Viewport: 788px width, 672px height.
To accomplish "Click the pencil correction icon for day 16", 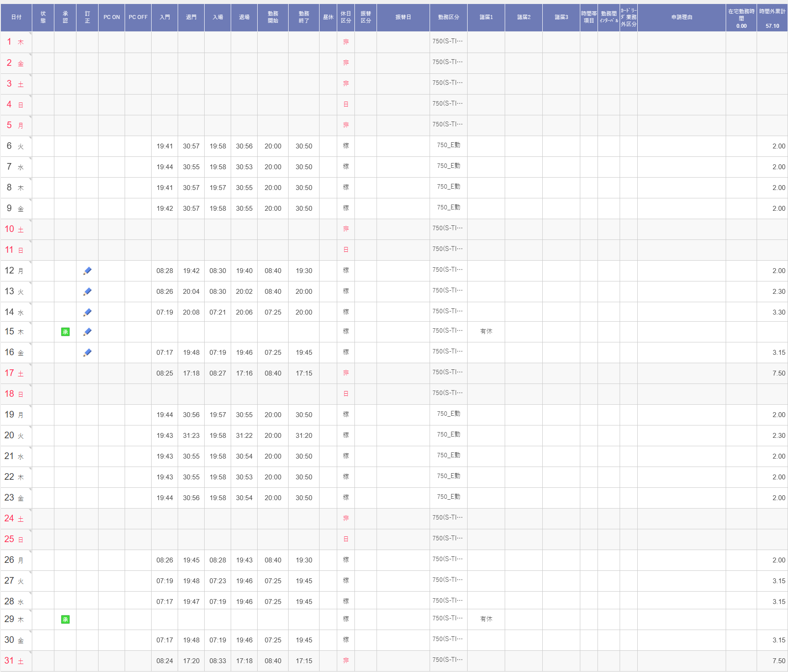I will pos(87,353).
